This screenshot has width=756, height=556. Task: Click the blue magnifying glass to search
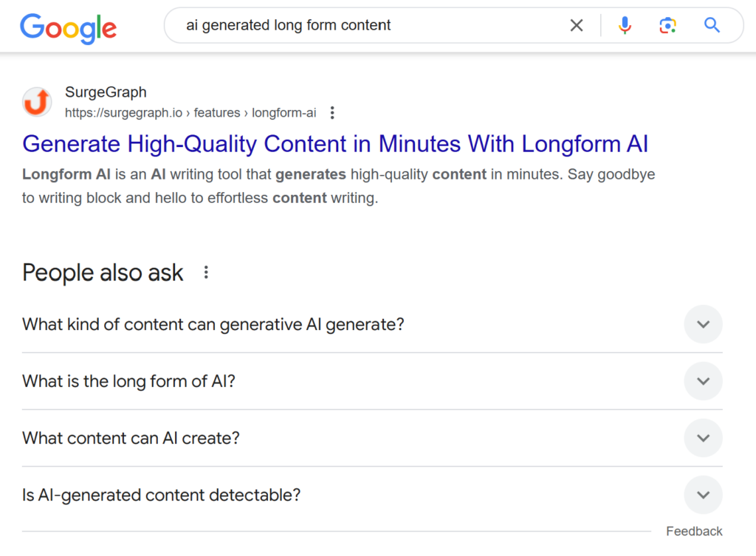[x=711, y=24]
